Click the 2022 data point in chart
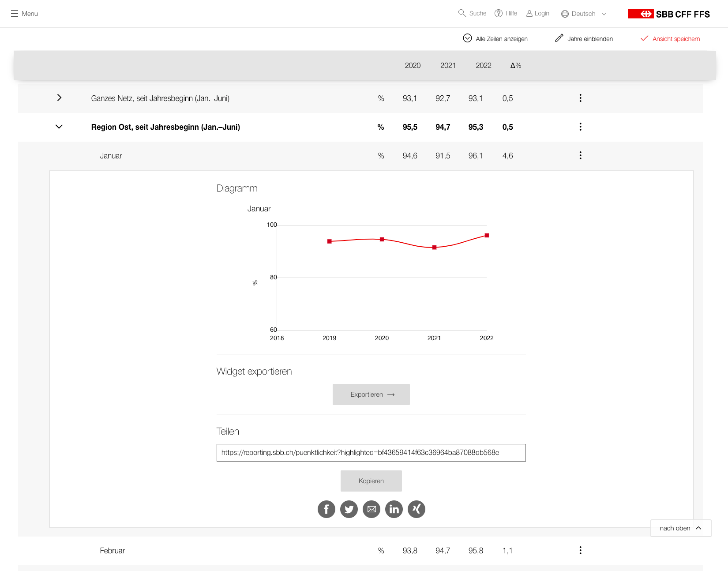The height and width of the screenshot is (571, 728). [487, 235]
